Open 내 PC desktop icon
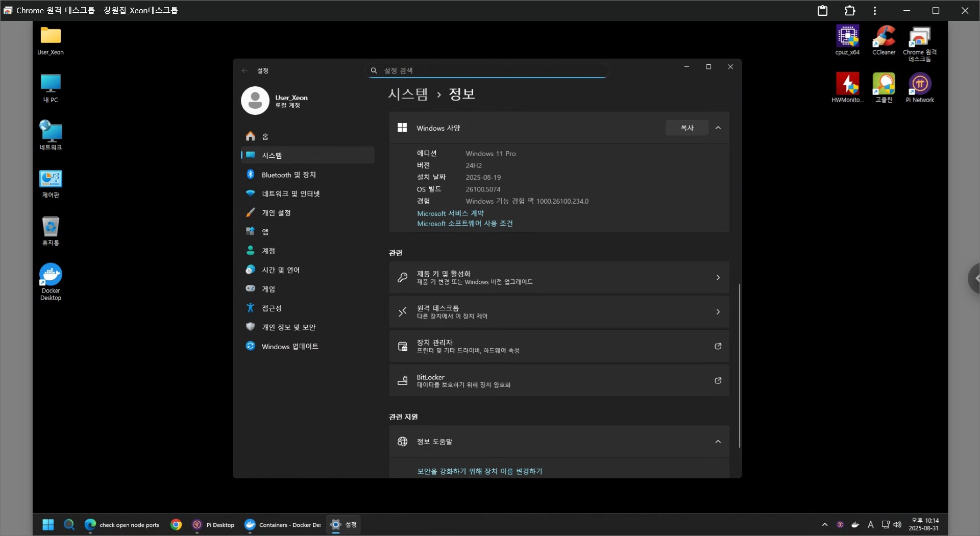Screen dimensions: 980x536 (x=51, y=88)
